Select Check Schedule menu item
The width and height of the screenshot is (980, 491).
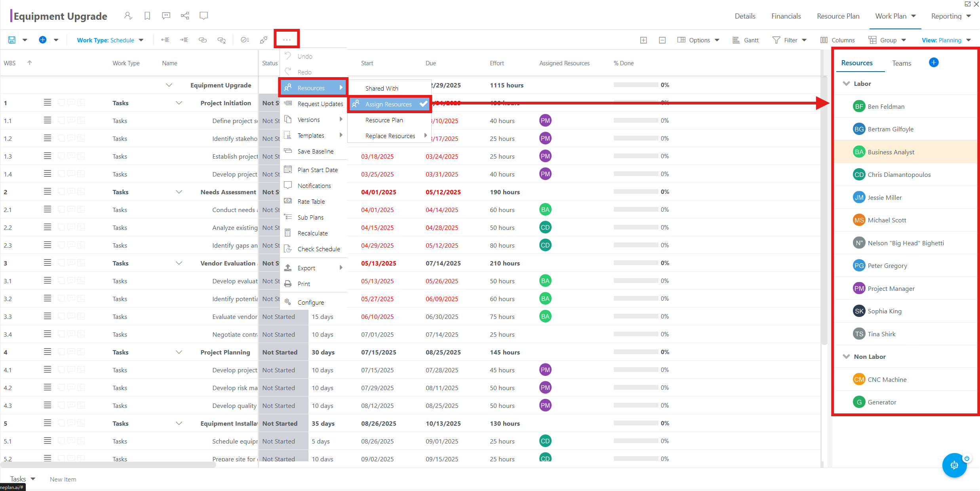[314, 249]
